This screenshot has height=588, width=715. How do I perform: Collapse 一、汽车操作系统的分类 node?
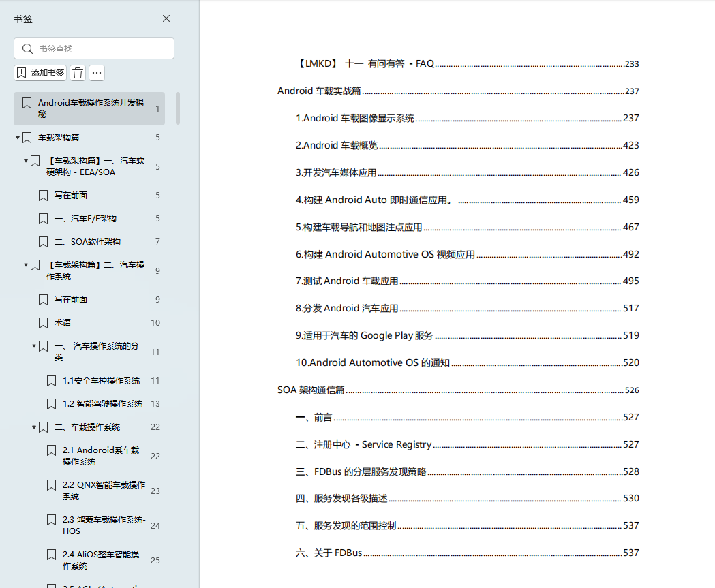34,346
